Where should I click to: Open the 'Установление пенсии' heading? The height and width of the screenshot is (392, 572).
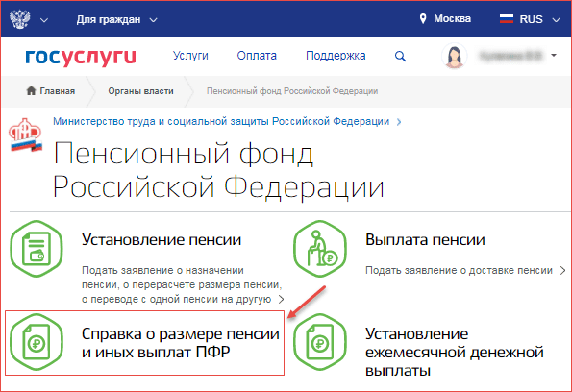tap(162, 239)
